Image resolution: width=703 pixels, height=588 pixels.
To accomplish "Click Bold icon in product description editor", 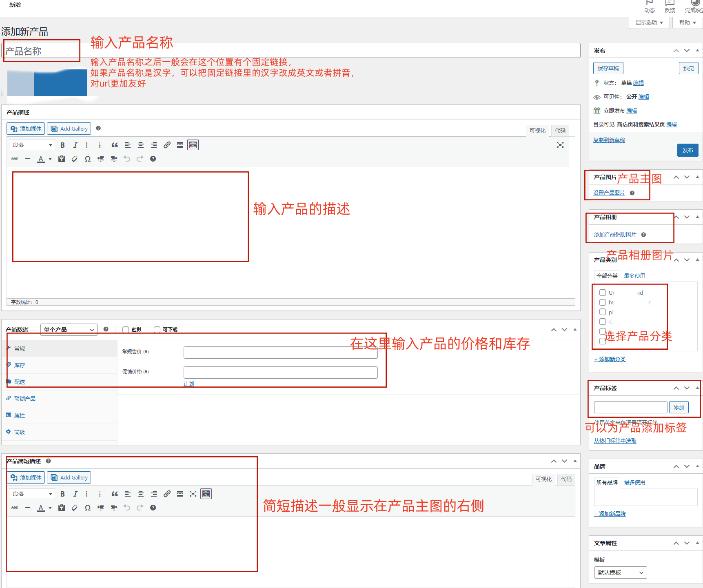I will tap(62, 145).
